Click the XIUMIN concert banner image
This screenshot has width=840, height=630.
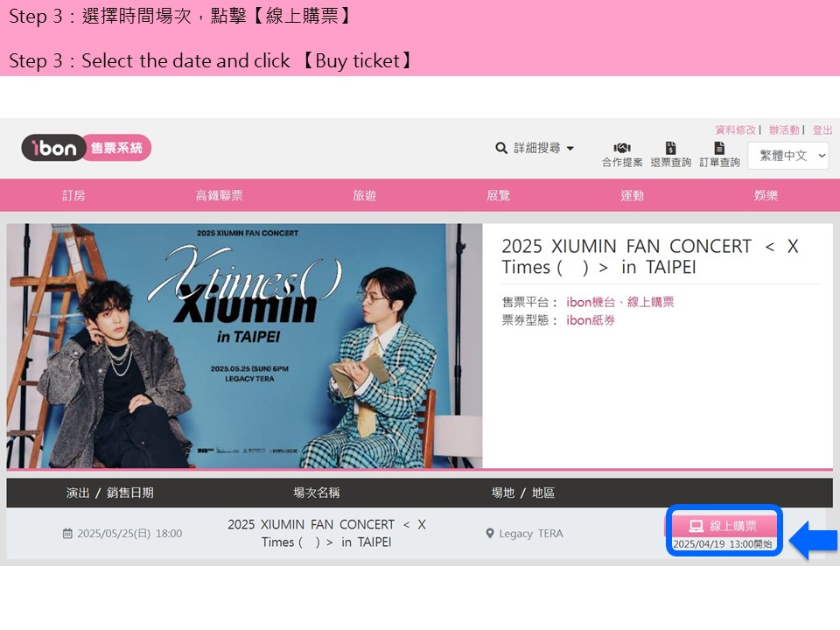click(244, 346)
